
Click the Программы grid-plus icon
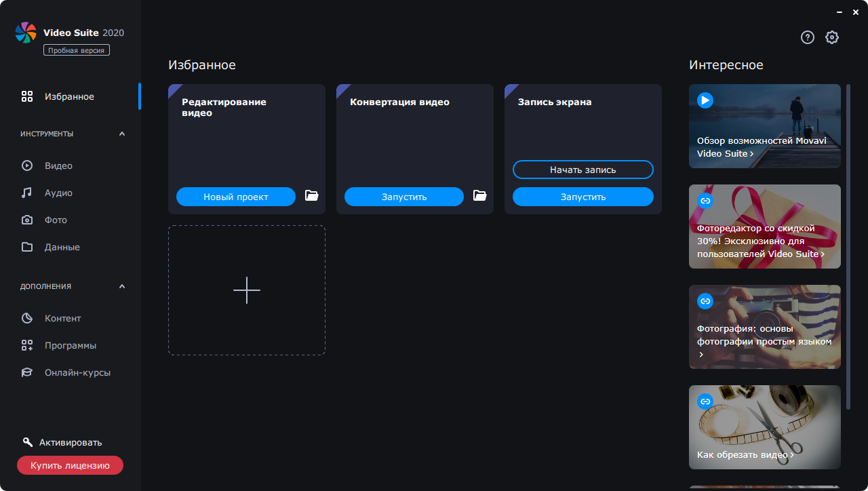click(27, 345)
